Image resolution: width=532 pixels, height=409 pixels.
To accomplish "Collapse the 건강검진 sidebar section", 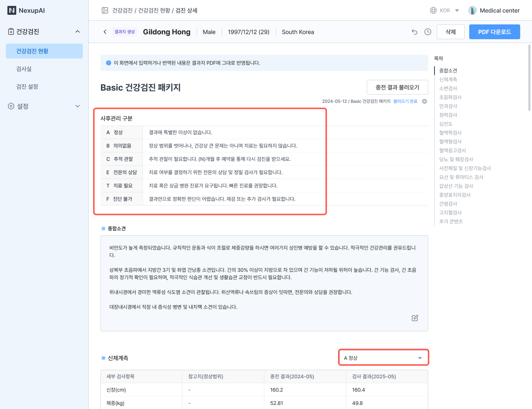I will tap(77, 31).
